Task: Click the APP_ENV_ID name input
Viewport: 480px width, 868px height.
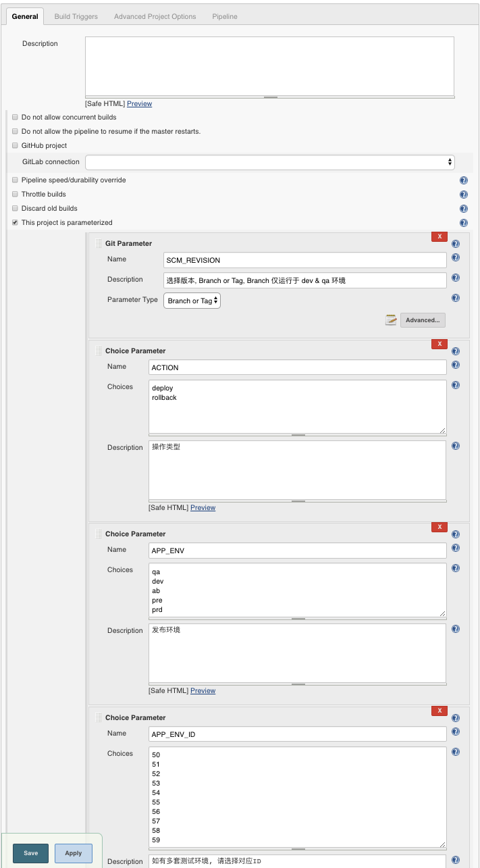Action: [298, 734]
